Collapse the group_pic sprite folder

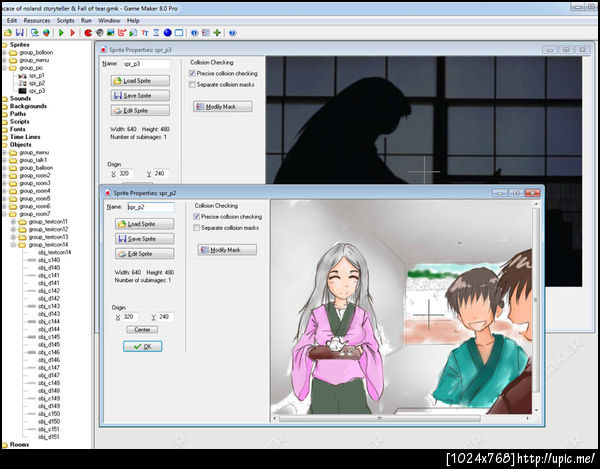coord(4,68)
